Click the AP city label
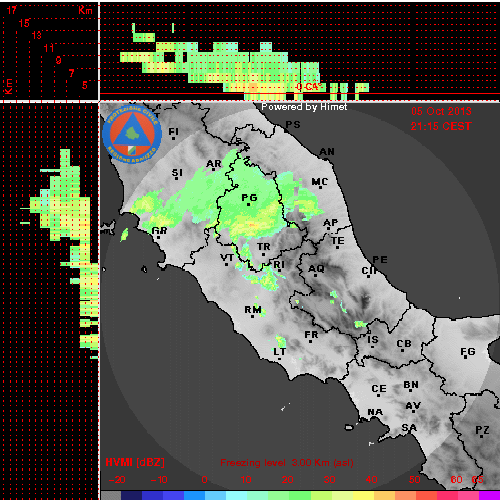The width and height of the screenshot is (500, 500). 330,222
